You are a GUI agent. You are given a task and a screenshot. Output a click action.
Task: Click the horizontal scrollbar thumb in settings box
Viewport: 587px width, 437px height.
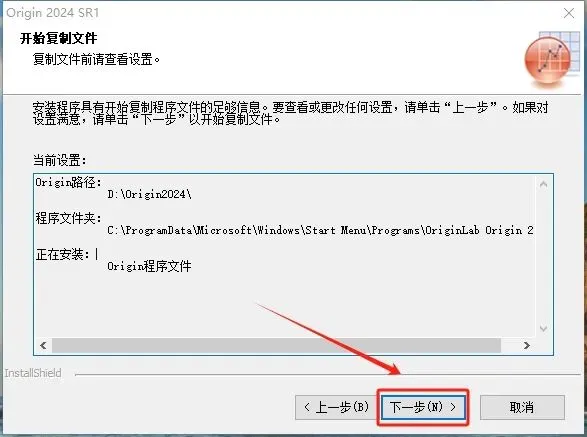tap(276, 345)
